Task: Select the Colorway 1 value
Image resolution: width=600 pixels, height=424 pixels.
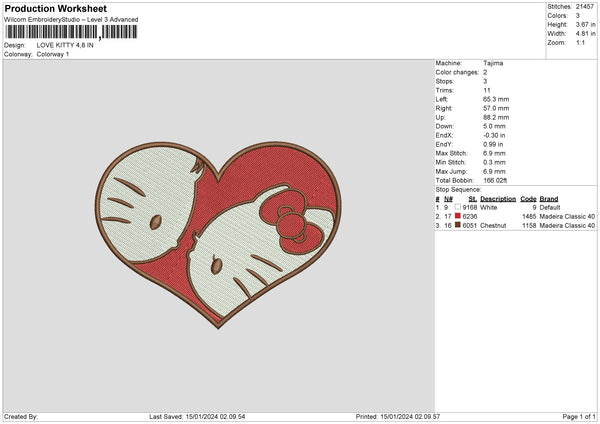Action: pyautogui.click(x=53, y=54)
